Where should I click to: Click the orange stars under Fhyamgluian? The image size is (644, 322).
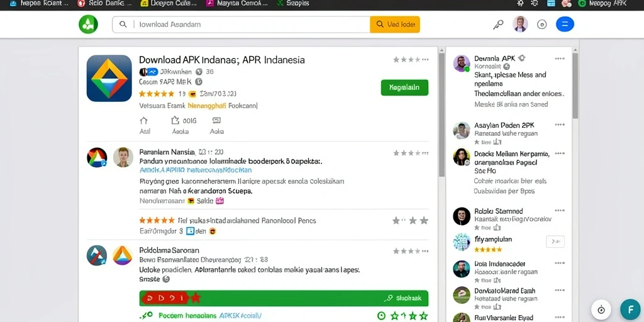tap(488, 249)
